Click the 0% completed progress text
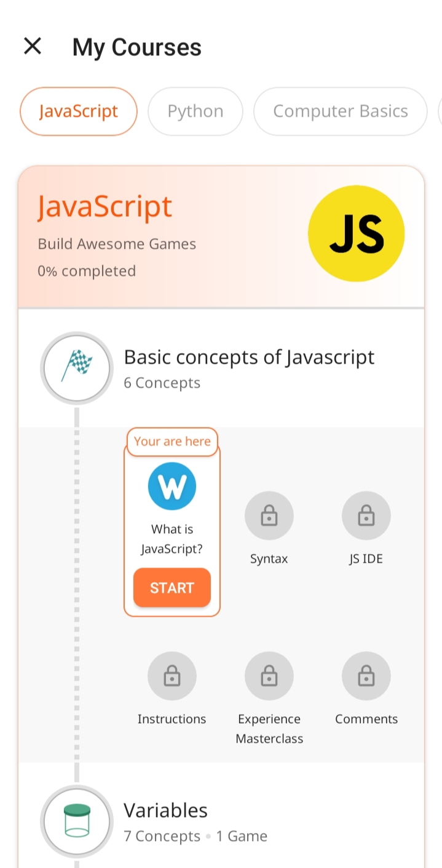 click(x=87, y=271)
